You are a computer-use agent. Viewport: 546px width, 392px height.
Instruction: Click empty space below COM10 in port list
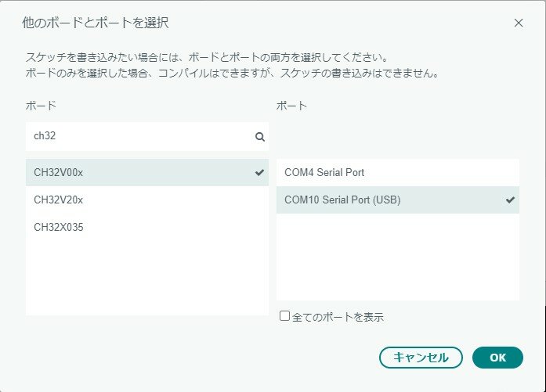click(397, 258)
